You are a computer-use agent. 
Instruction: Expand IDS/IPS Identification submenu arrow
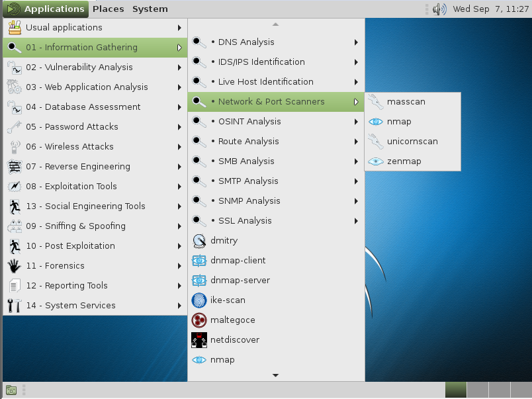pyautogui.click(x=356, y=62)
